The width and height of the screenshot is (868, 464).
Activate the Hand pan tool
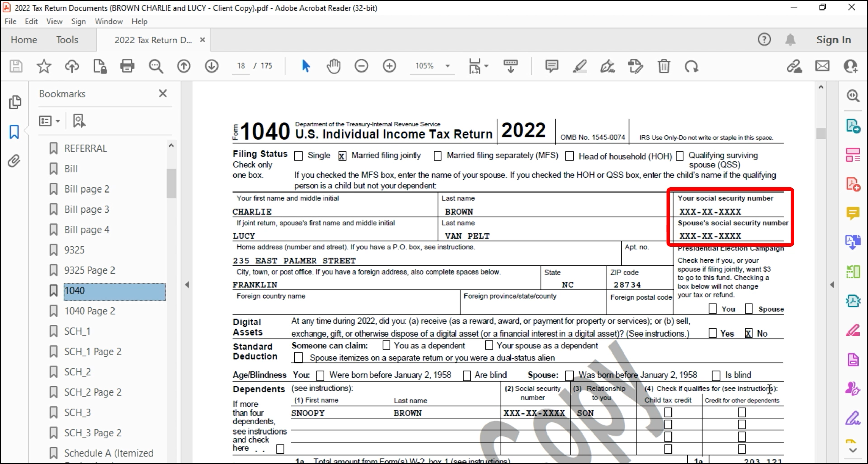[333, 66]
